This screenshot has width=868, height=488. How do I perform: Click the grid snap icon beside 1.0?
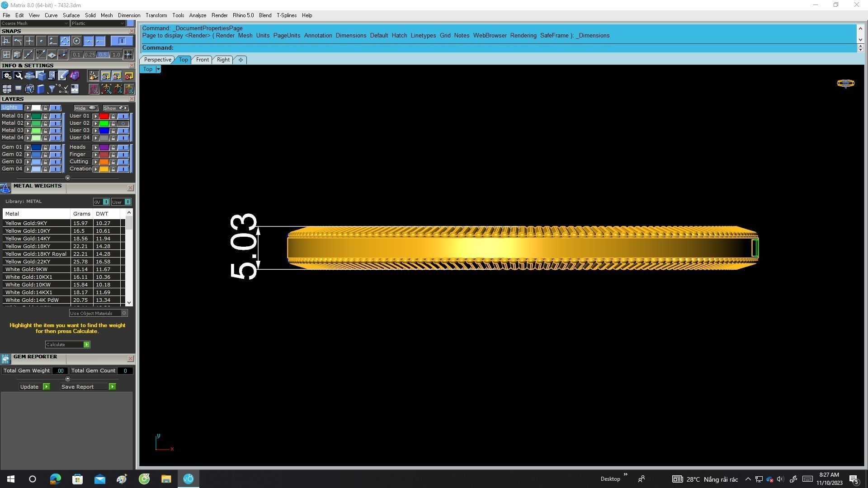point(128,55)
